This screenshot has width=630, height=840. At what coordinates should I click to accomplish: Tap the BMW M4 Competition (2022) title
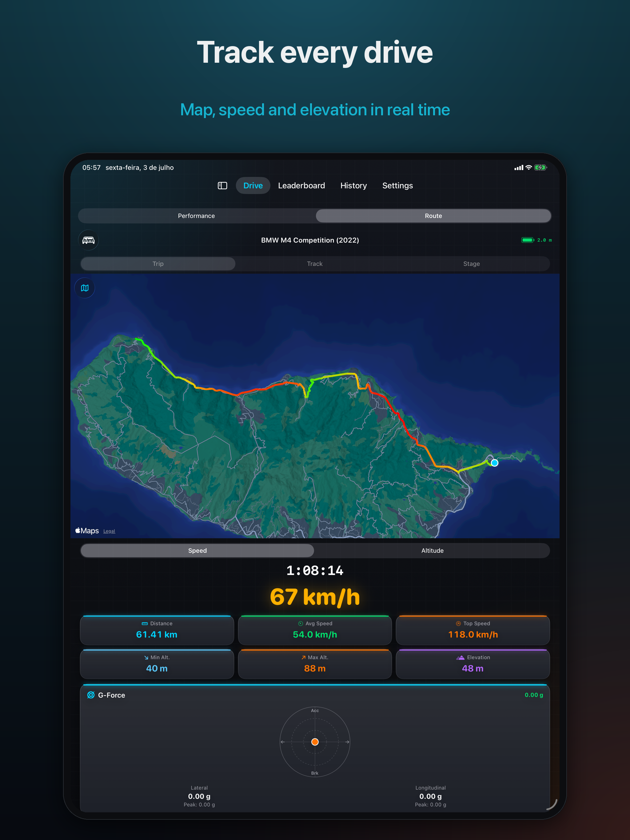[x=310, y=240]
